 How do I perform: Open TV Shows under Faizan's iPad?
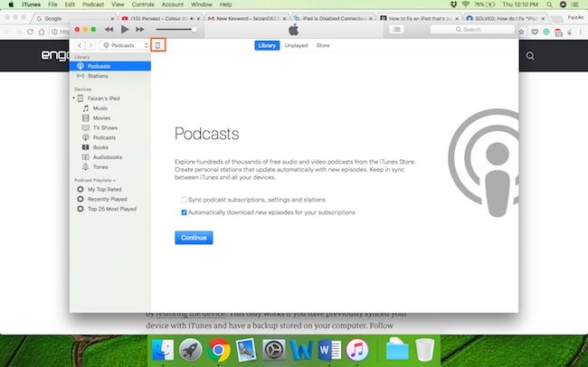pos(105,127)
